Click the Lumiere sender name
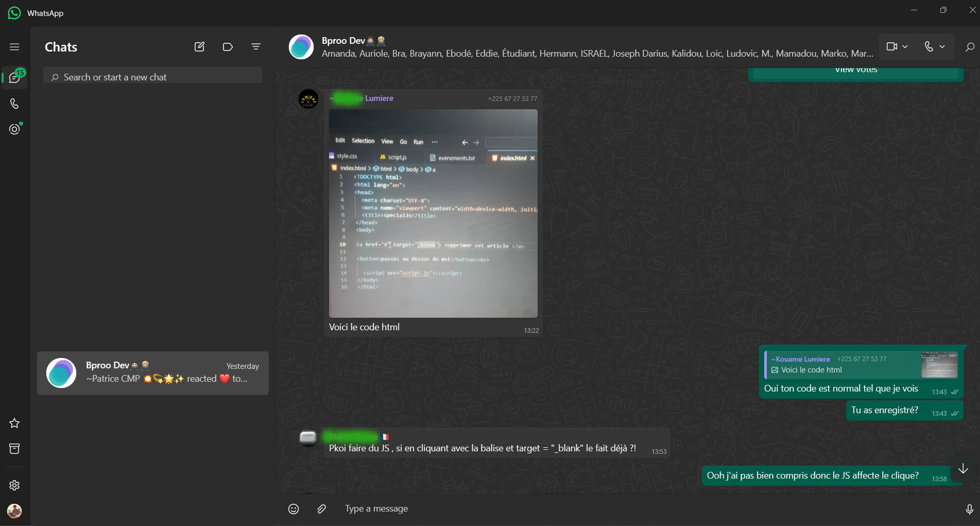980x526 pixels. 362,98
